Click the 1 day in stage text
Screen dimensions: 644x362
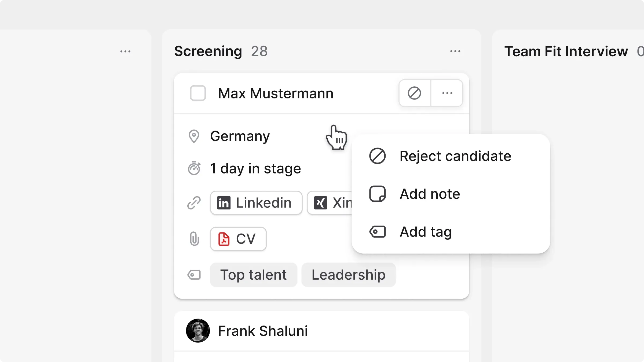click(x=255, y=169)
